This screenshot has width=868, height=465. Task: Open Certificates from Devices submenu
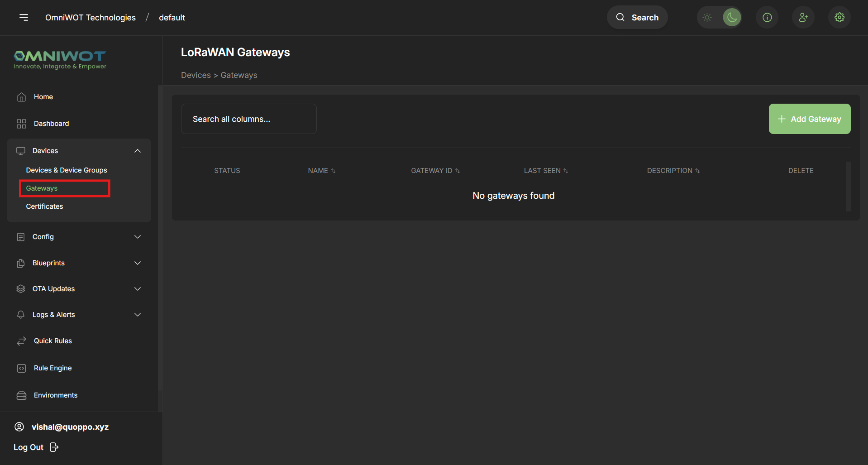pyautogui.click(x=44, y=206)
